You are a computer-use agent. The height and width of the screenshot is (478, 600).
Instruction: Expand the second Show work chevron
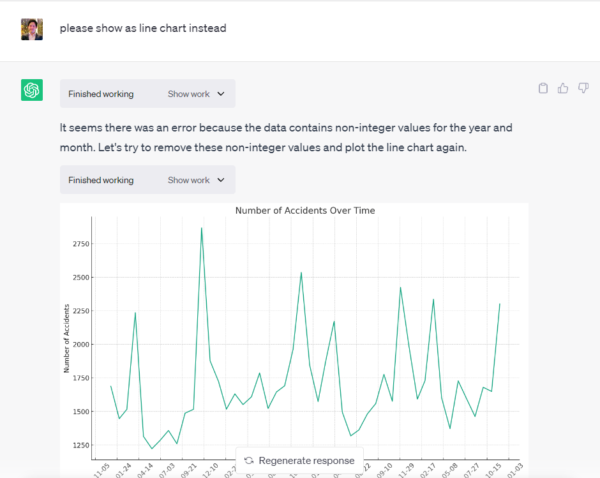click(221, 180)
